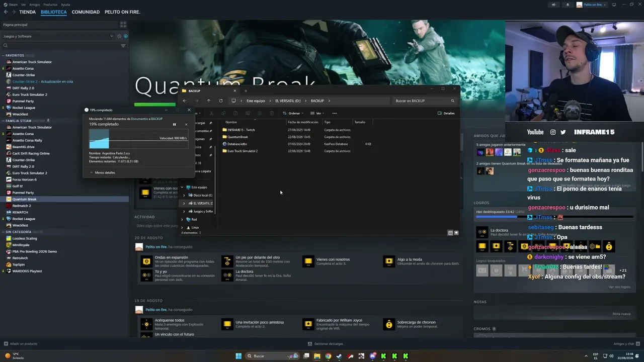Open Google Chrome from the taskbar
This screenshot has width=644, height=362.
pyautogui.click(x=328, y=356)
